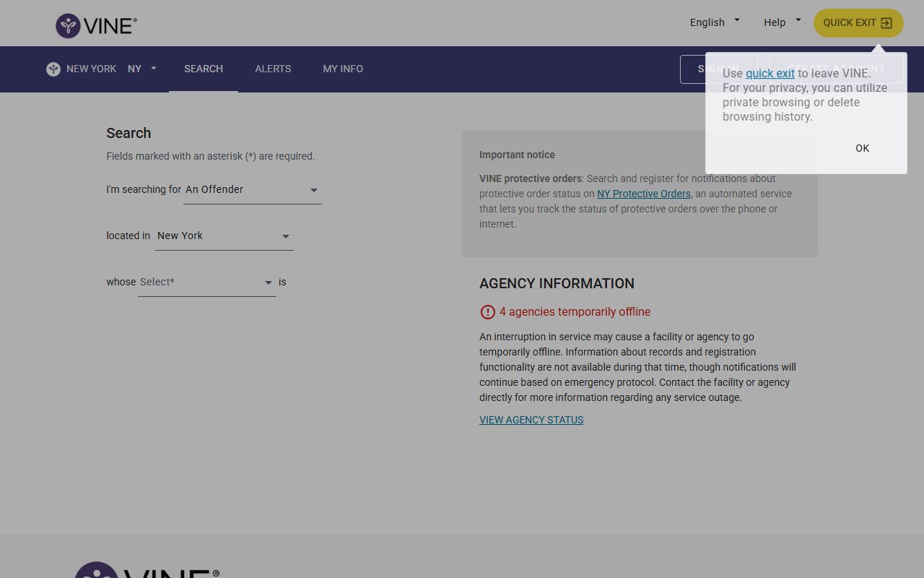Click the 'NEW YORK' state label
This screenshot has height=578, width=924.
click(91, 69)
